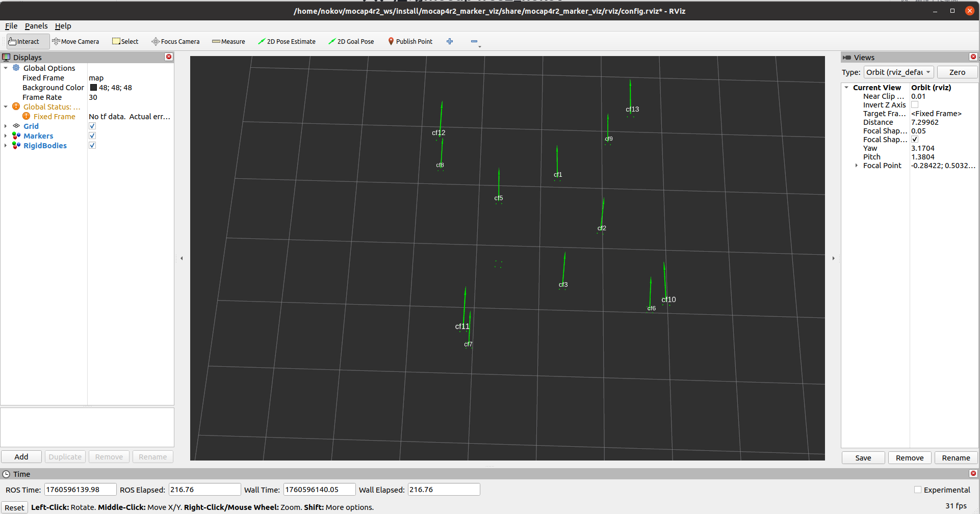The image size is (980, 514).
Task: Click the ROS Time input field
Action: (x=80, y=489)
